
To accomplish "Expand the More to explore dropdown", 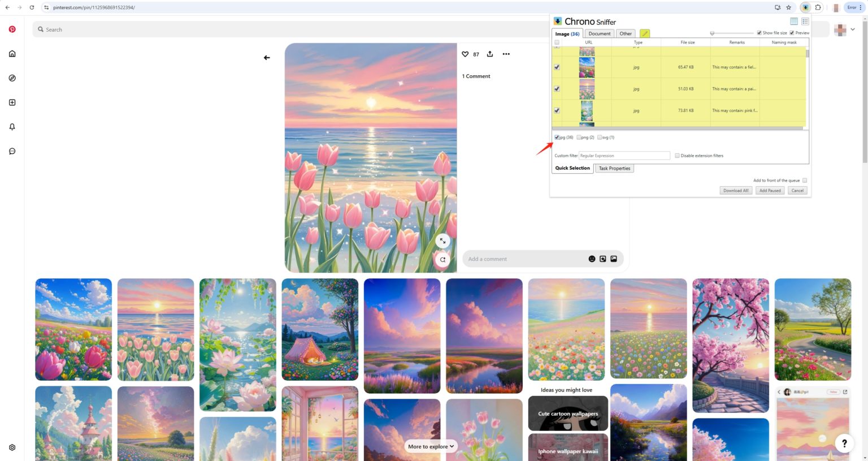I will (x=431, y=446).
